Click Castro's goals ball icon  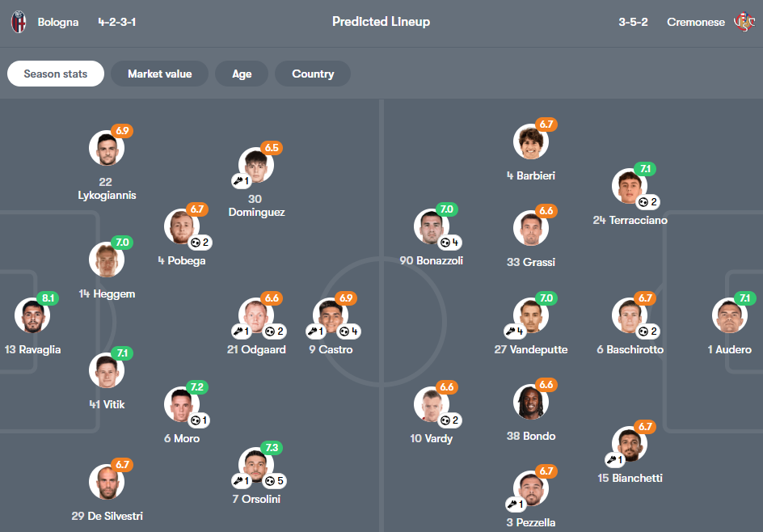coord(344,331)
